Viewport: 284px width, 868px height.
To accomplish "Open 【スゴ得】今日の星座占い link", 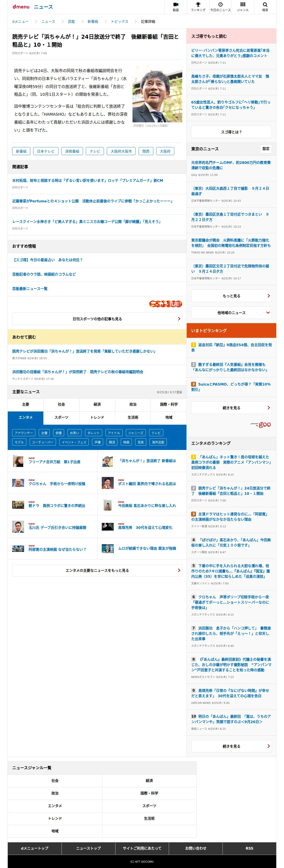I will click(48, 260).
